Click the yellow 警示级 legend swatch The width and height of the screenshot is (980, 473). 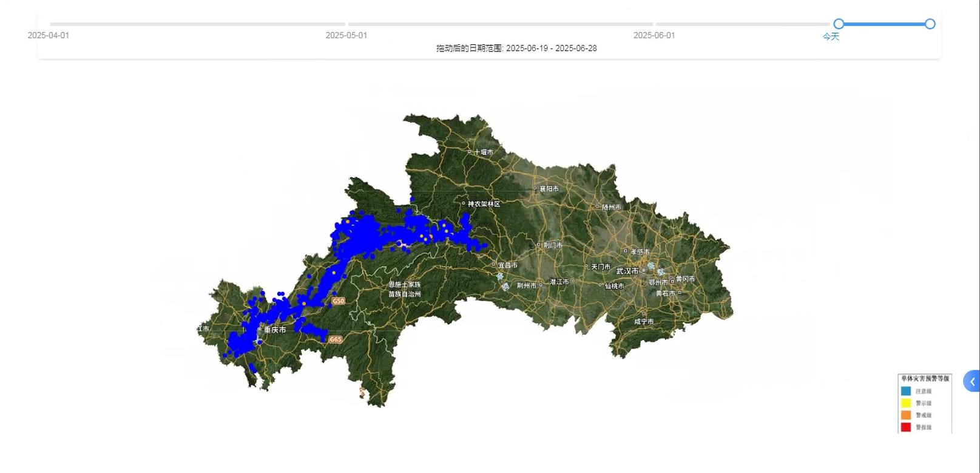pos(906,403)
